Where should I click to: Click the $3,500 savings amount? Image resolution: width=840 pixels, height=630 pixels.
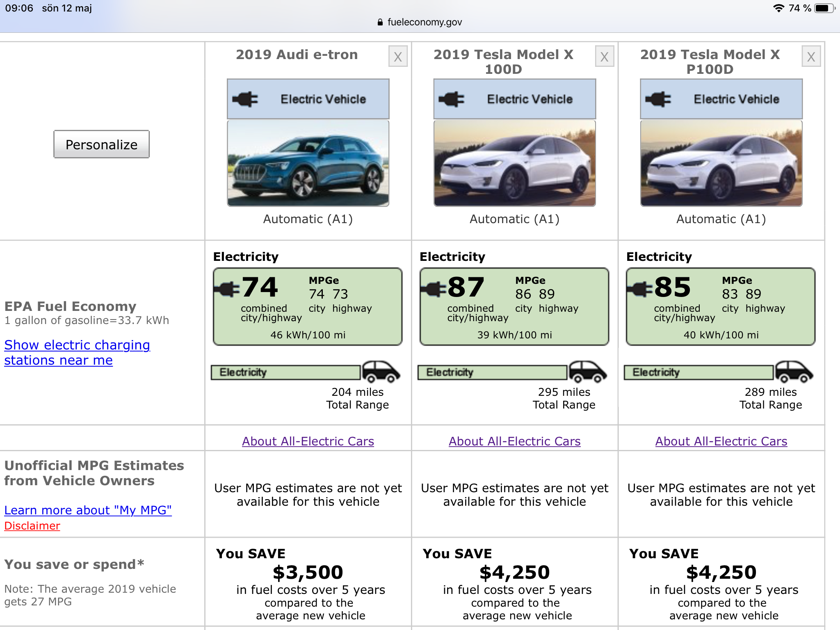308,572
